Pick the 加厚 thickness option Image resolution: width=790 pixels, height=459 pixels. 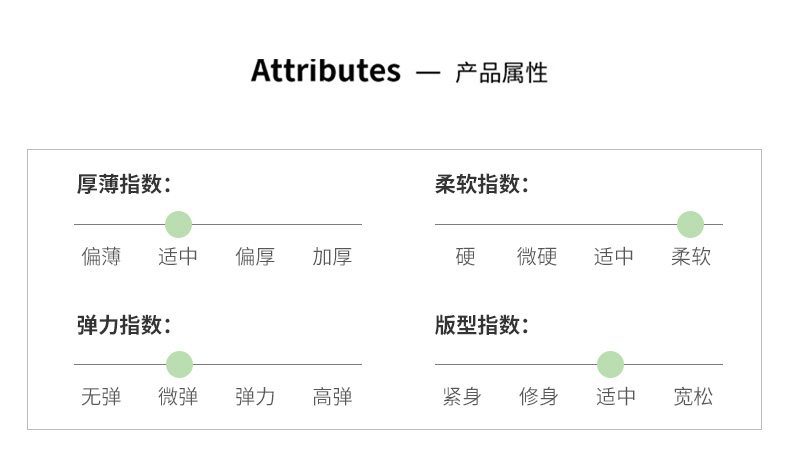click(x=332, y=257)
